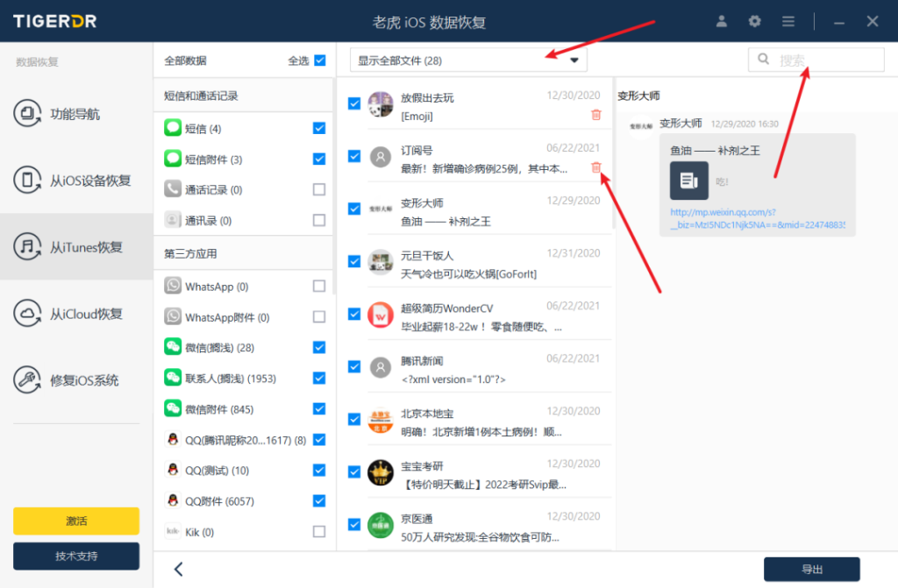Click the user account icon in title bar
The width and height of the screenshot is (898, 588).
pyautogui.click(x=722, y=21)
